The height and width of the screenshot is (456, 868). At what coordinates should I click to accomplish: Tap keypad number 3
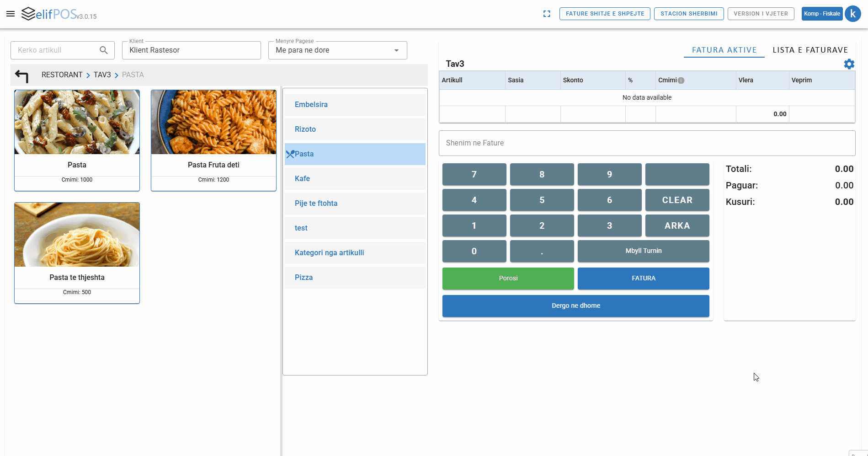pos(610,225)
